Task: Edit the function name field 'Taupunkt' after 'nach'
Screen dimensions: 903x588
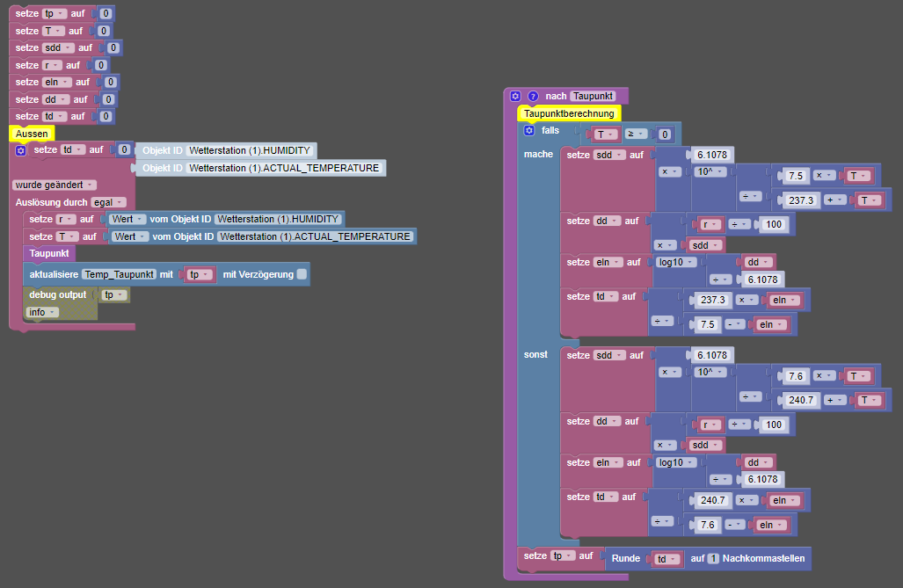Action: 593,96
